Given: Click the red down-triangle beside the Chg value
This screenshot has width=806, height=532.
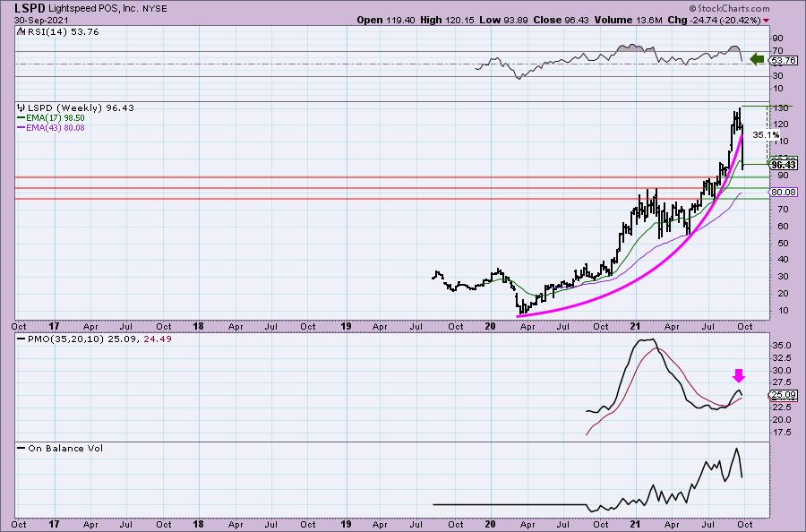Looking at the screenshot, I should pos(767,21).
